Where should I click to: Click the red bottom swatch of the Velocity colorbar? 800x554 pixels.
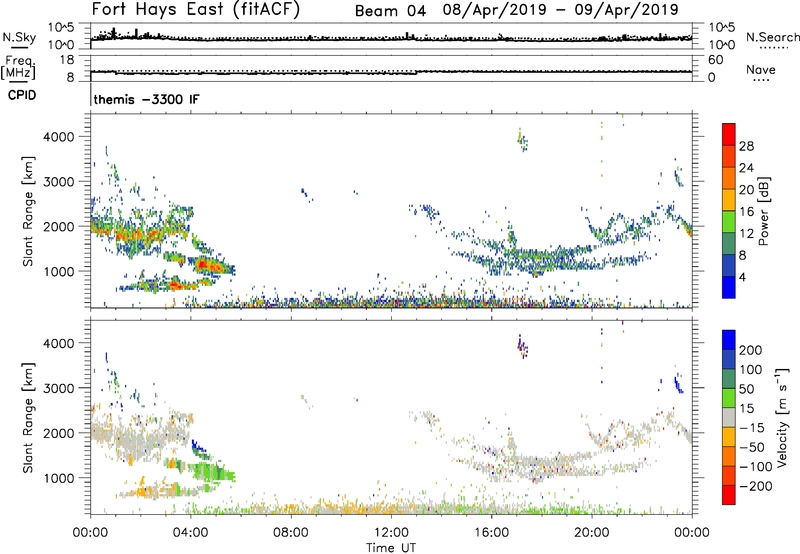[729, 495]
